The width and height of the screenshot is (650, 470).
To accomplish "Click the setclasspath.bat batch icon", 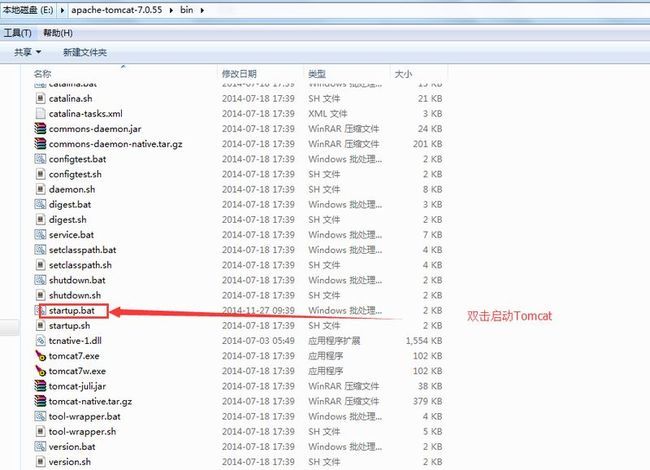I will tap(40, 250).
